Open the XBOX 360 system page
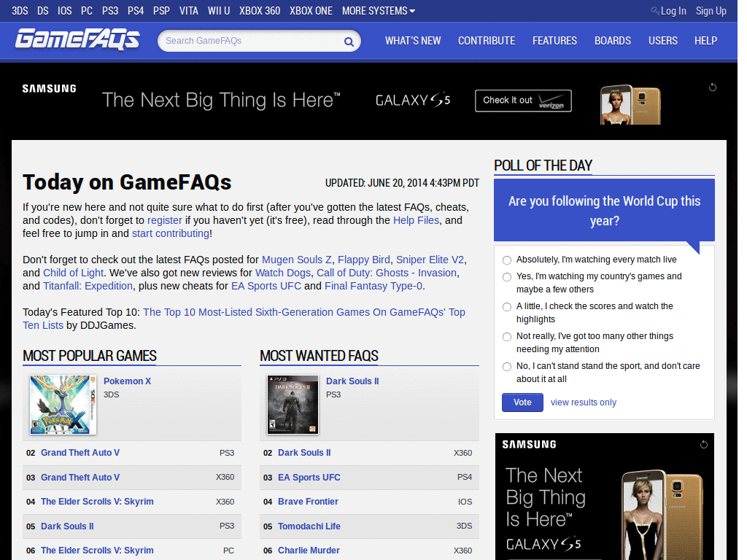Screen dimensions: 747x560 pos(260,10)
